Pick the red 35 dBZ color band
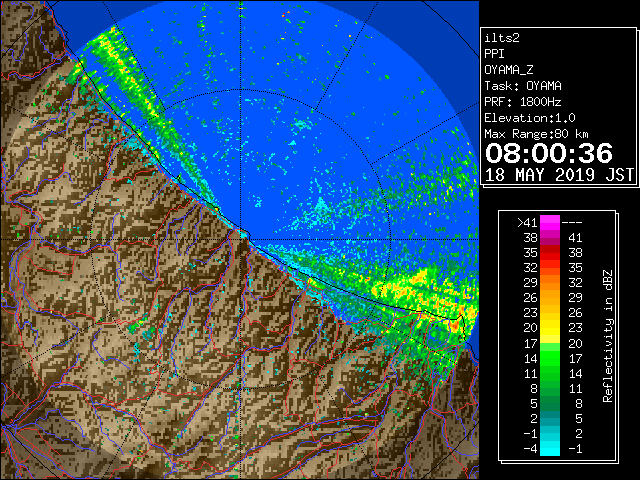The image size is (640, 480). pos(550,253)
